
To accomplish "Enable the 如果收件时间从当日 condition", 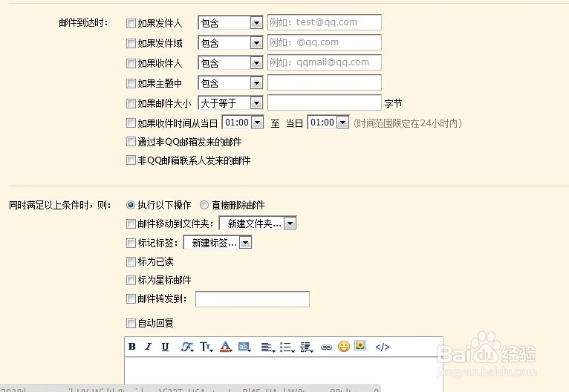I will point(131,123).
